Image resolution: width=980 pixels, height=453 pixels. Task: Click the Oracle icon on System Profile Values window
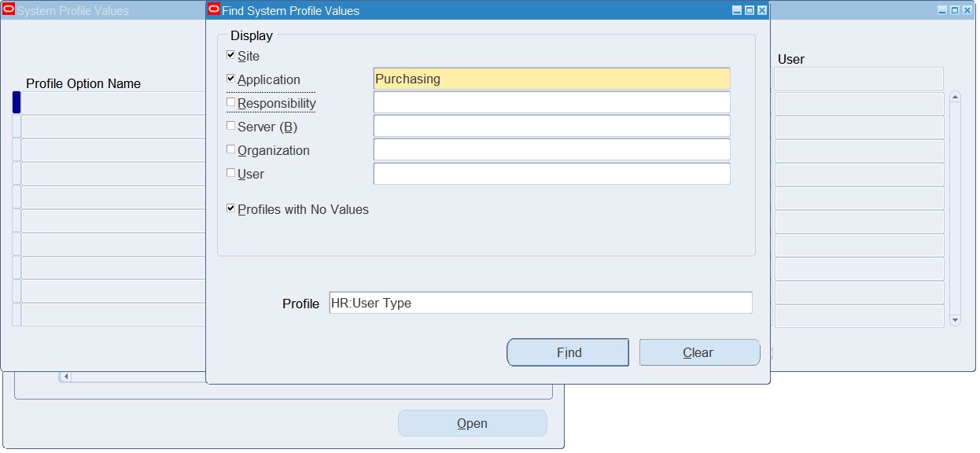coord(8,10)
